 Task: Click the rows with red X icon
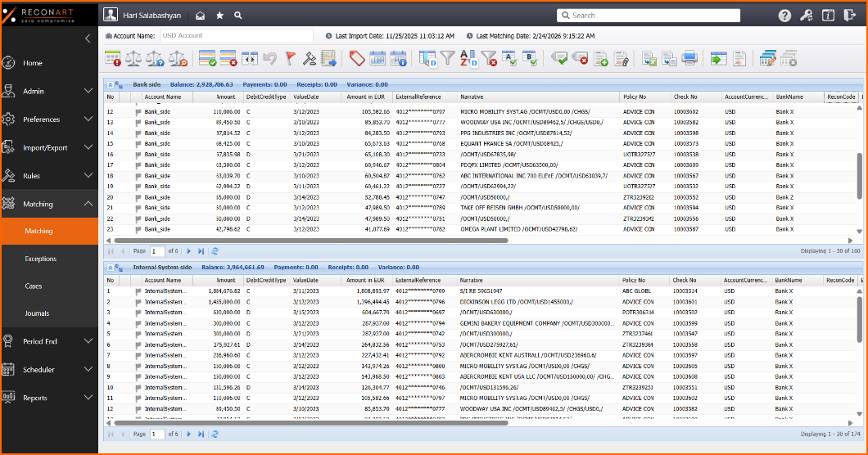228,58
